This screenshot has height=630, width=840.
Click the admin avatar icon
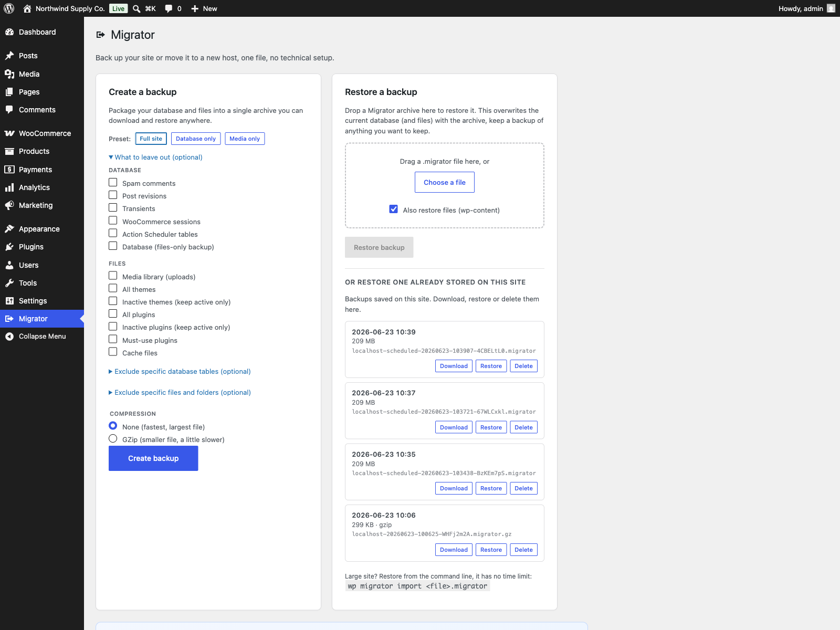pos(831,8)
